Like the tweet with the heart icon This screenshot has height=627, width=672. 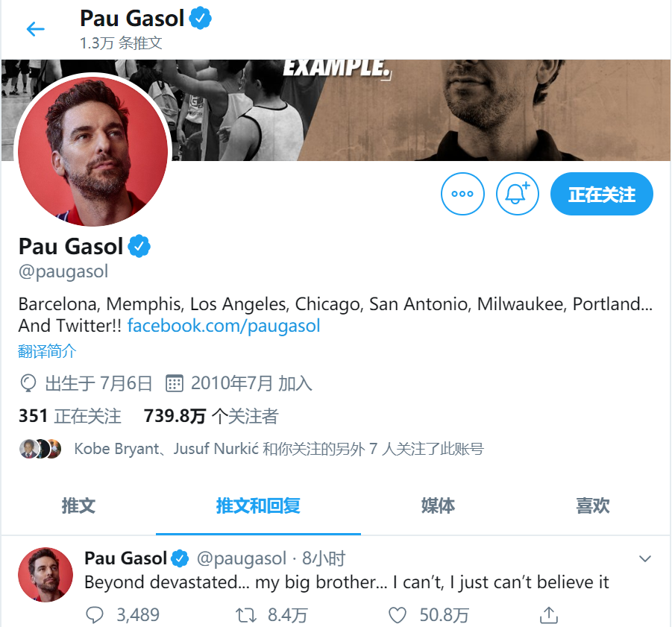(x=398, y=615)
